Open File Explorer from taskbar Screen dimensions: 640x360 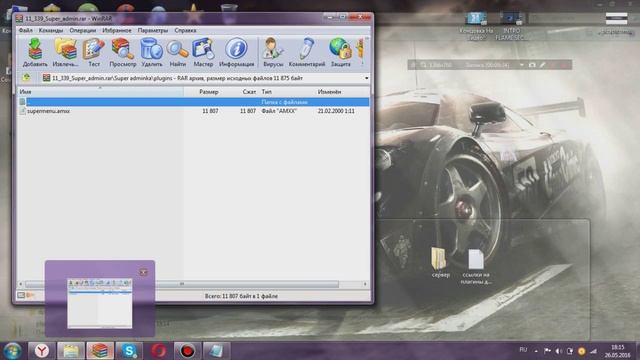click(x=71, y=351)
